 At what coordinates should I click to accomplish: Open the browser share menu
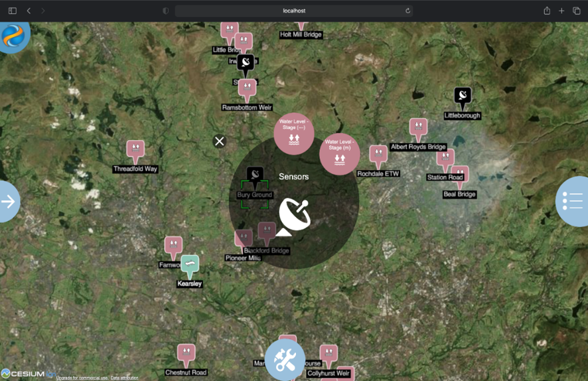coord(547,11)
